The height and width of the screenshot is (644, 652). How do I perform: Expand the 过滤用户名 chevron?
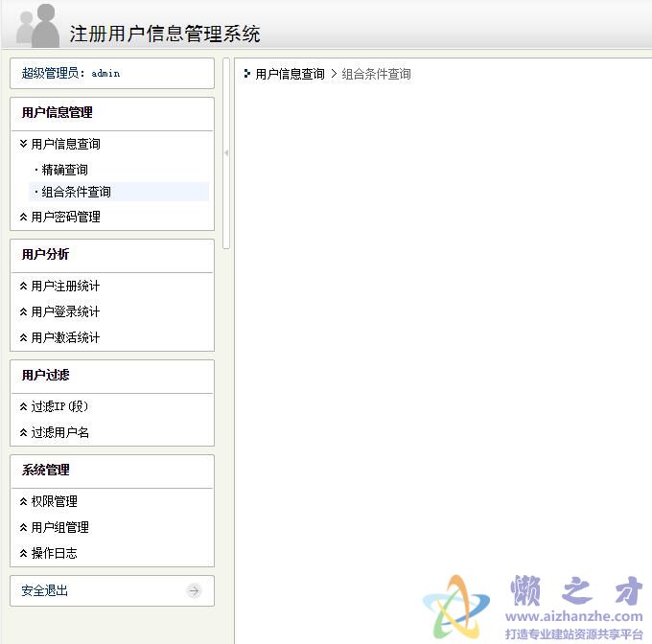(23, 432)
